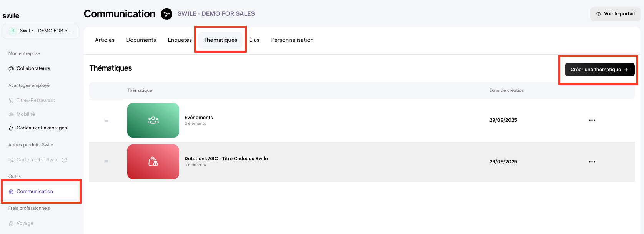
Task: Open the three-dot menu for Evénements
Action: click(x=592, y=120)
